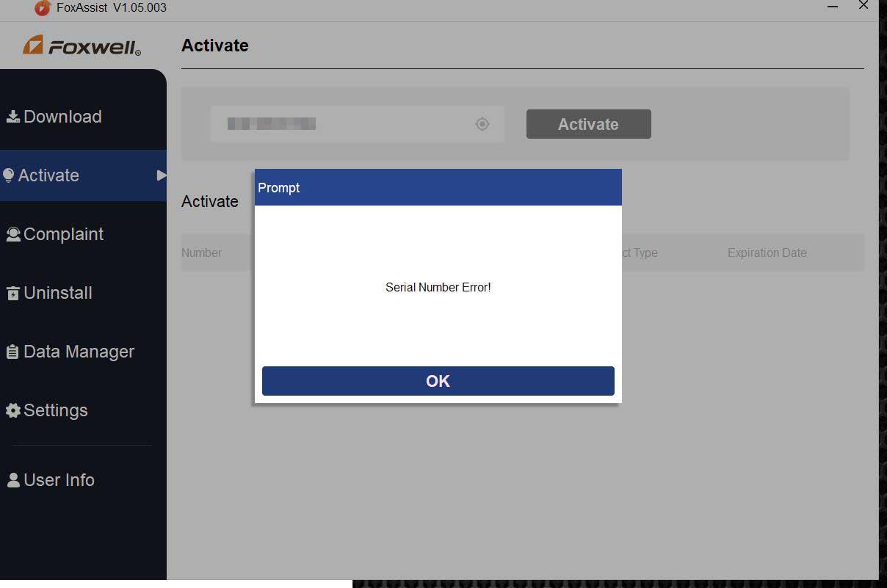Open the Uninstall section

coord(83,293)
